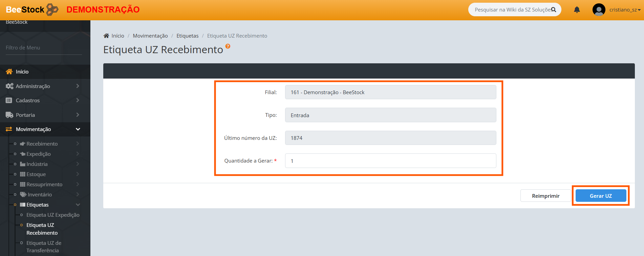Click the Administração gears icon
Viewport: 644px width, 256px height.
click(x=9, y=86)
